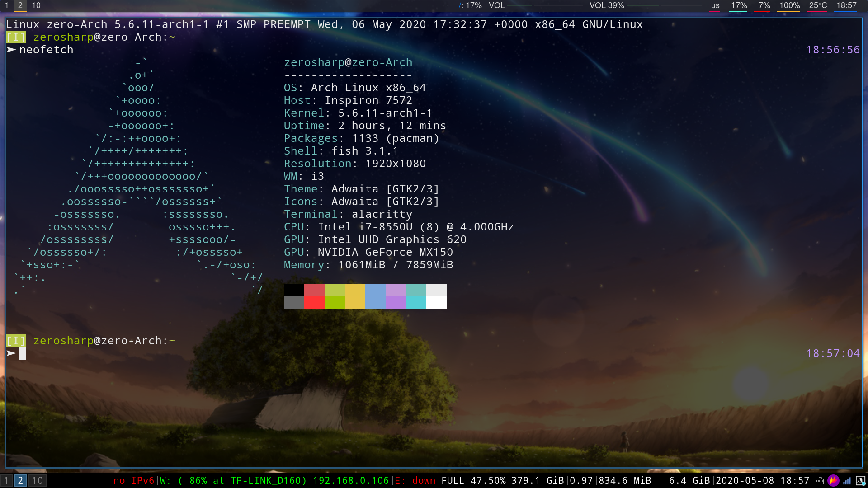Click the 100% battery module in top bar
868x488 pixels.
click(789, 5)
